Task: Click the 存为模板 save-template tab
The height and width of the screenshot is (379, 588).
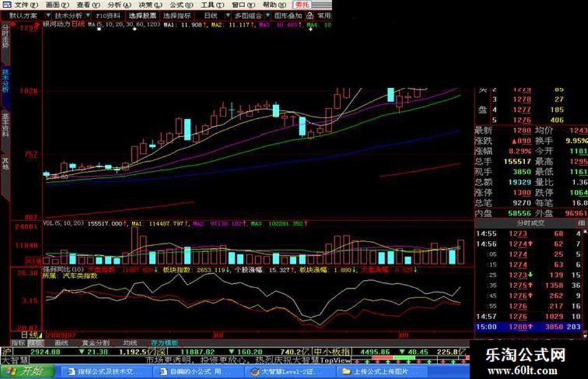Action: point(164,343)
